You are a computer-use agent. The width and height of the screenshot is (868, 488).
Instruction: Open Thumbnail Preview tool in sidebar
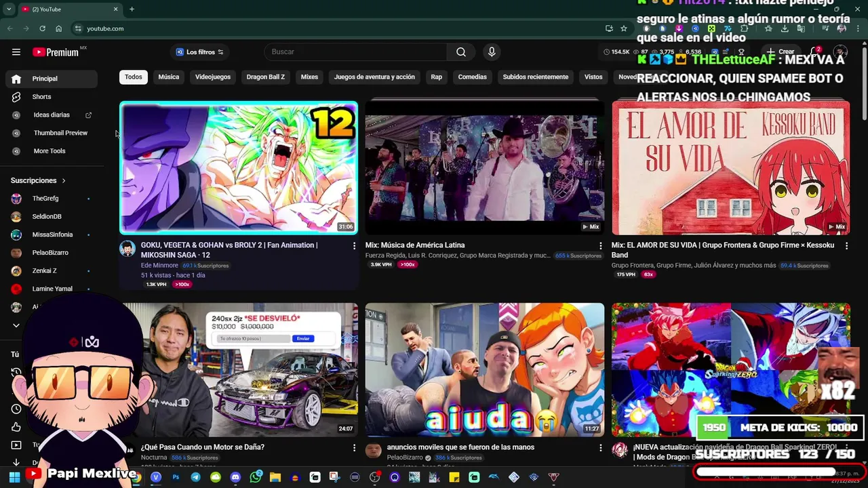[x=52, y=133]
